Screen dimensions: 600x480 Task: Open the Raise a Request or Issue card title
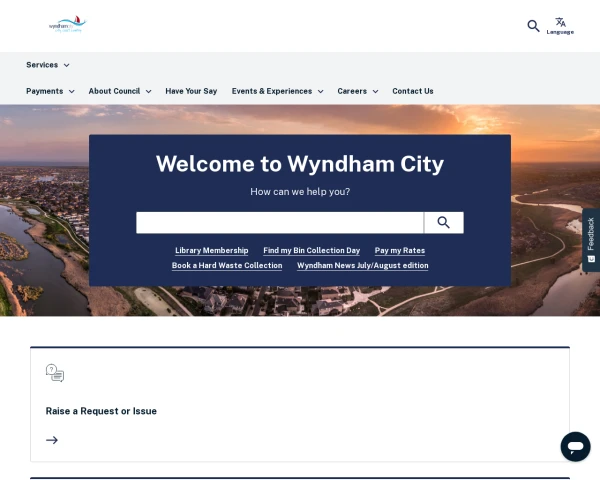[x=101, y=411]
